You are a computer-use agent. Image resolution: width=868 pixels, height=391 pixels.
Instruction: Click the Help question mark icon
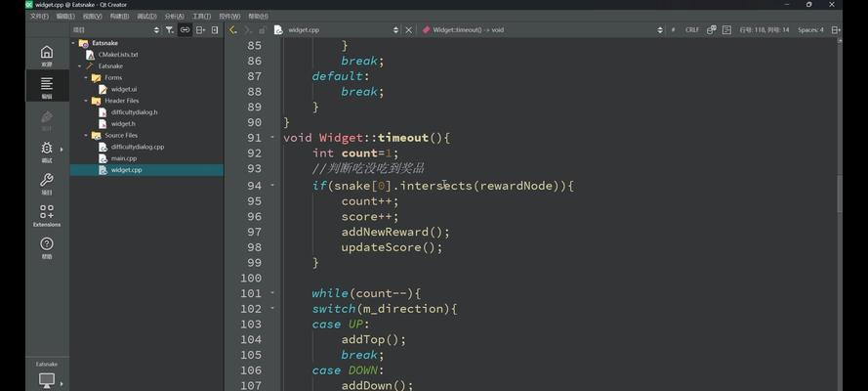click(x=46, y=247)
